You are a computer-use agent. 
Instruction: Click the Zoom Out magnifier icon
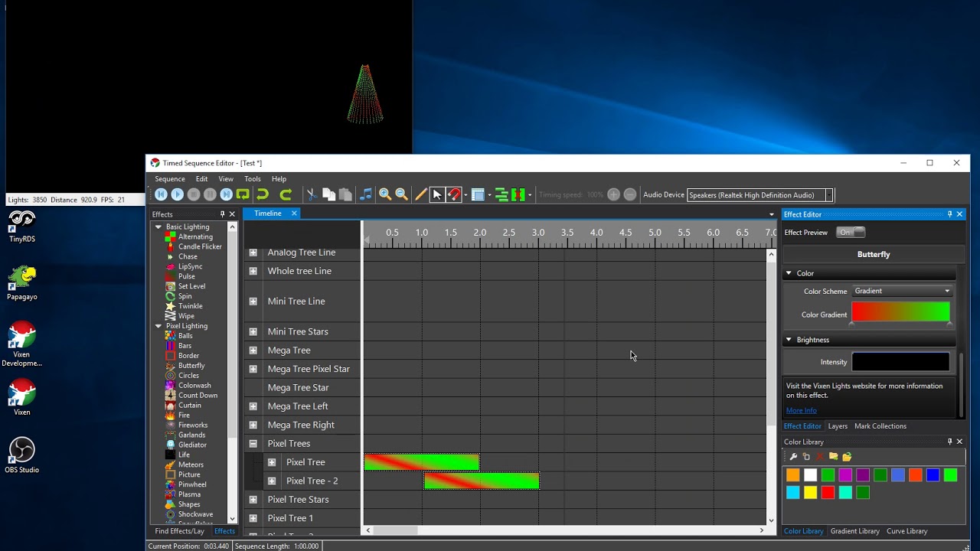pos(401,194)
